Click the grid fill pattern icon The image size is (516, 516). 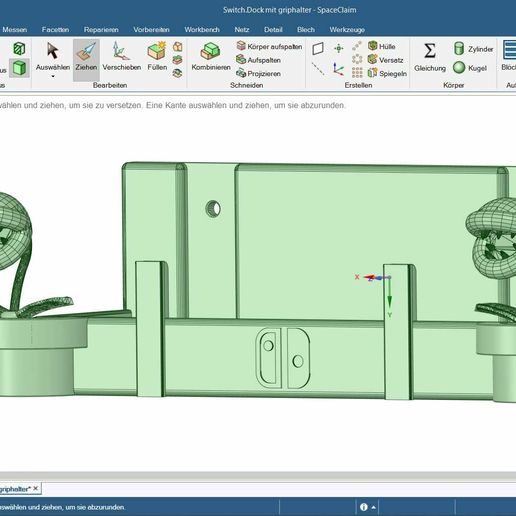pos(357,72)
